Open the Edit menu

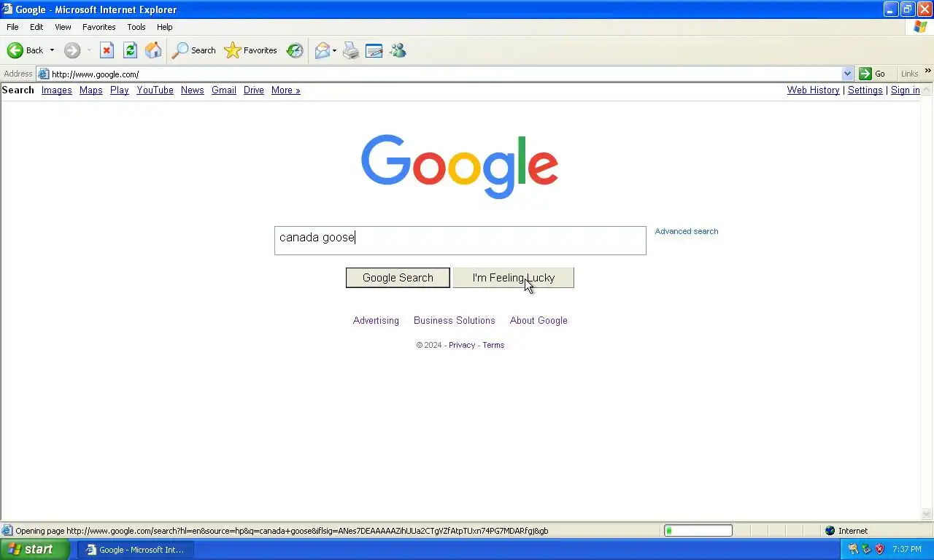pyautogui.click(x=36, y=27)
